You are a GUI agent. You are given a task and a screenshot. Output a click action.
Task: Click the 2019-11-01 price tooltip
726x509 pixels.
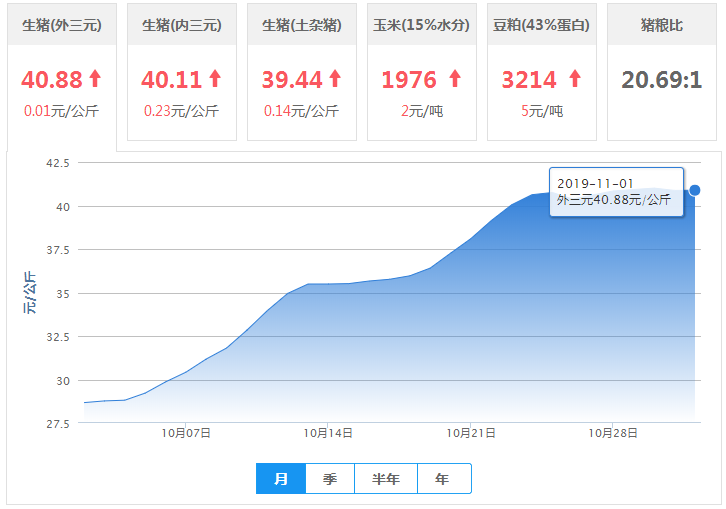pos(616,192)
